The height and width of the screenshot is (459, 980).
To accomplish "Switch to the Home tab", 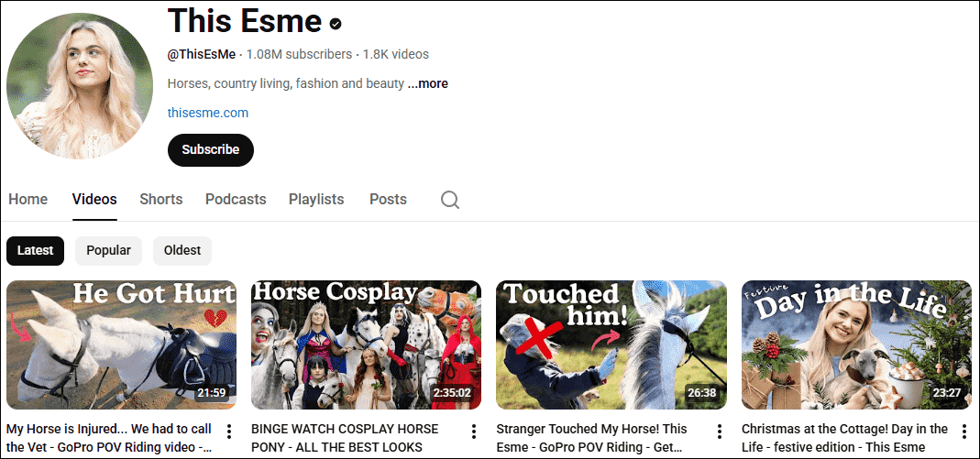I will [x=28, y=199].
